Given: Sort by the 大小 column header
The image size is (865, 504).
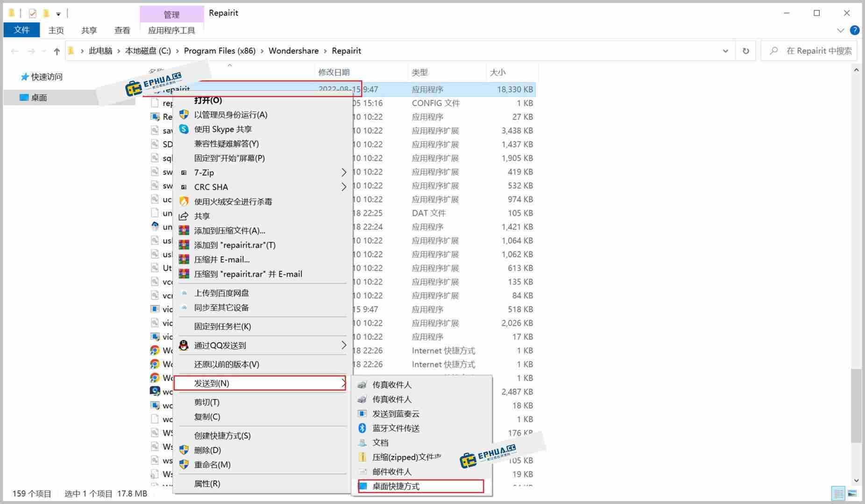Looking at the screenshot, I should pos(511,72).
